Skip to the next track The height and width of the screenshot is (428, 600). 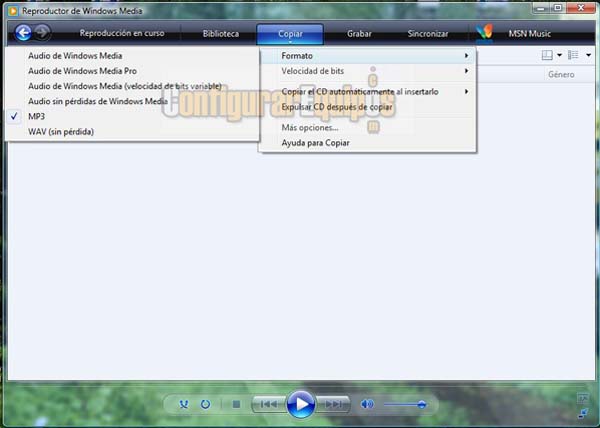[333, 404]
